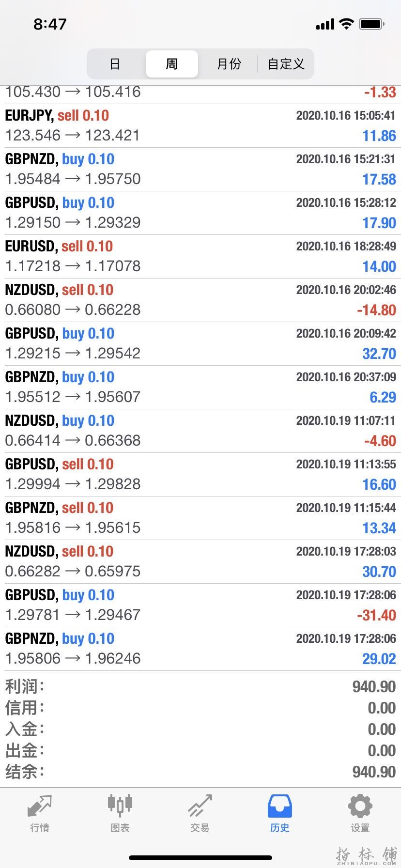Open GBPNZD buy trade with 17.58 profit
401x868 pixels.
tap(200, 170)
